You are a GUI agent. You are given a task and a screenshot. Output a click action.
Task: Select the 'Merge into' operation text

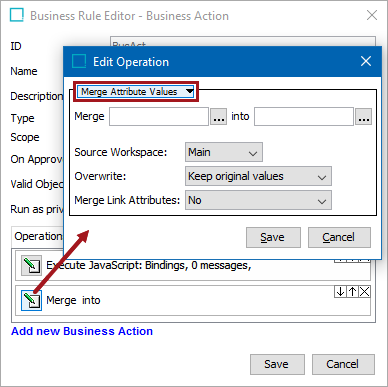click(x=73, y=300)
